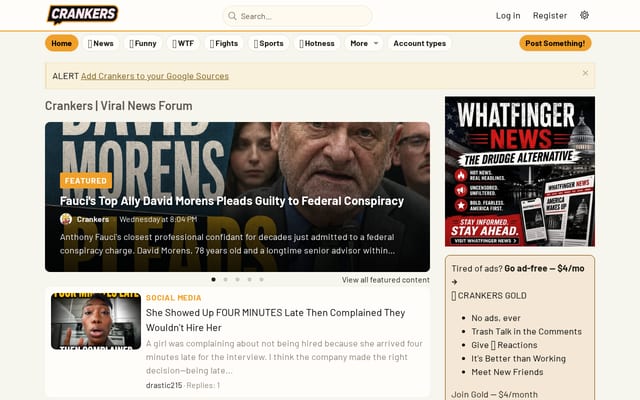This screenshot has width=640, height=400.
Task: Dismiss the alert banner with the X
Action: 585,73
